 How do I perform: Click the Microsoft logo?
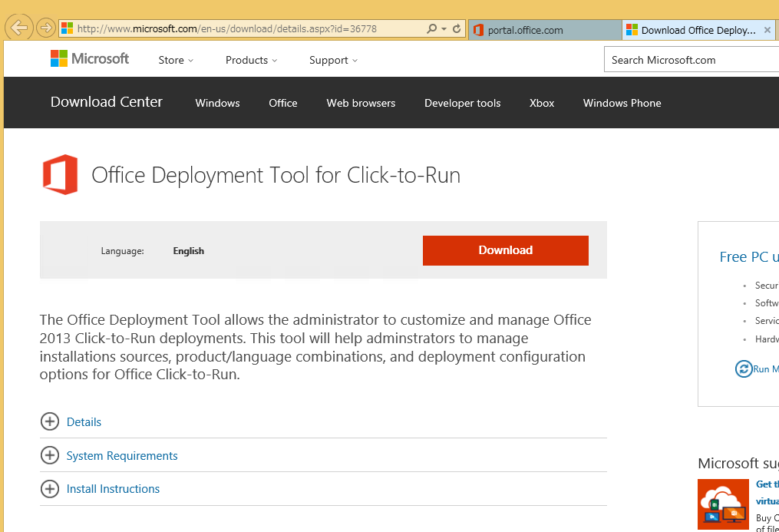pos(90,58)
